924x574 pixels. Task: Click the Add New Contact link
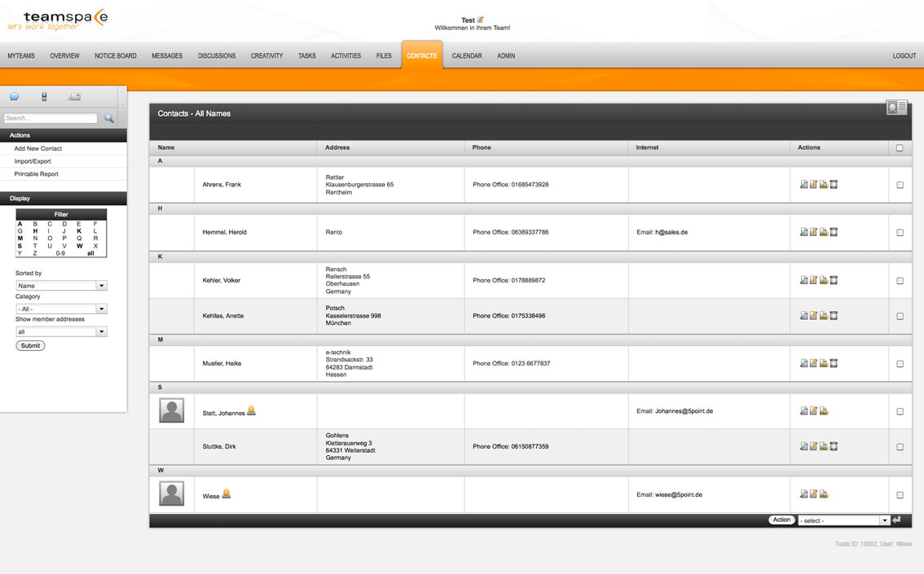(x=37, y=148)
